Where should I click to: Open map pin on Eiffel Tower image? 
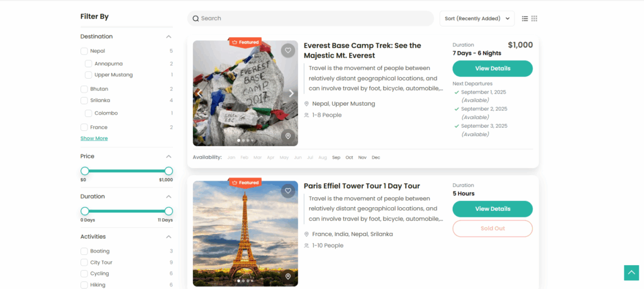coord(287,276)
